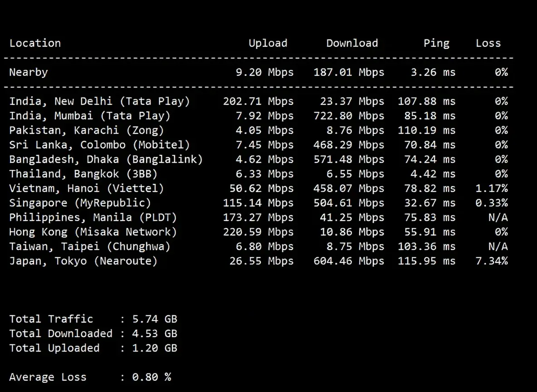Click the Upload column header
This screenshot has height=392, width=537.
click(268, 43)
